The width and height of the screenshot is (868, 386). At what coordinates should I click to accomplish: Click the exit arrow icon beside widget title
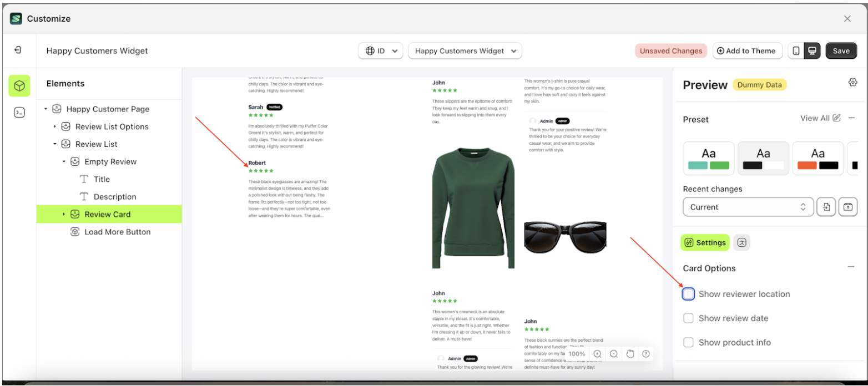click(18, 50)
